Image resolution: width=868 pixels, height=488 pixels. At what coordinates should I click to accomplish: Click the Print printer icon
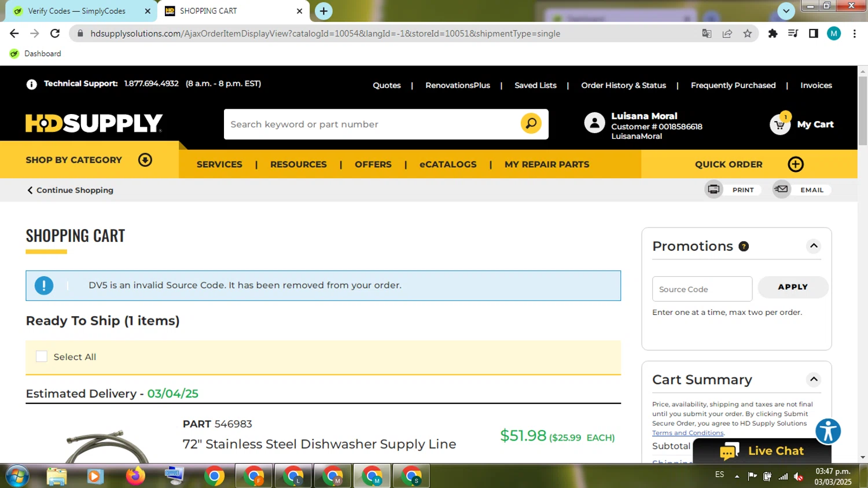pos(713,189)
